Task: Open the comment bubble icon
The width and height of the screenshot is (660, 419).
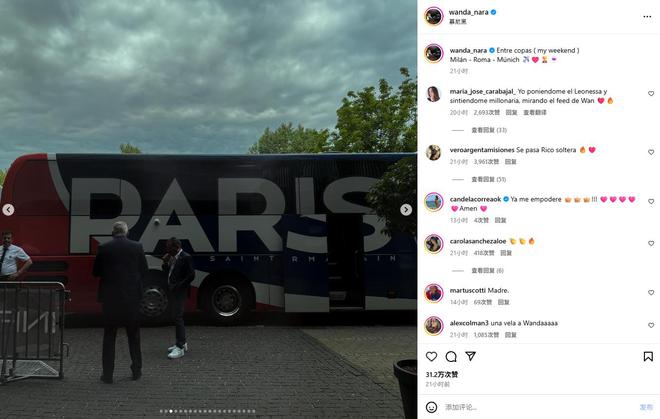Action: pyautogui.click(x=451, y=357)
